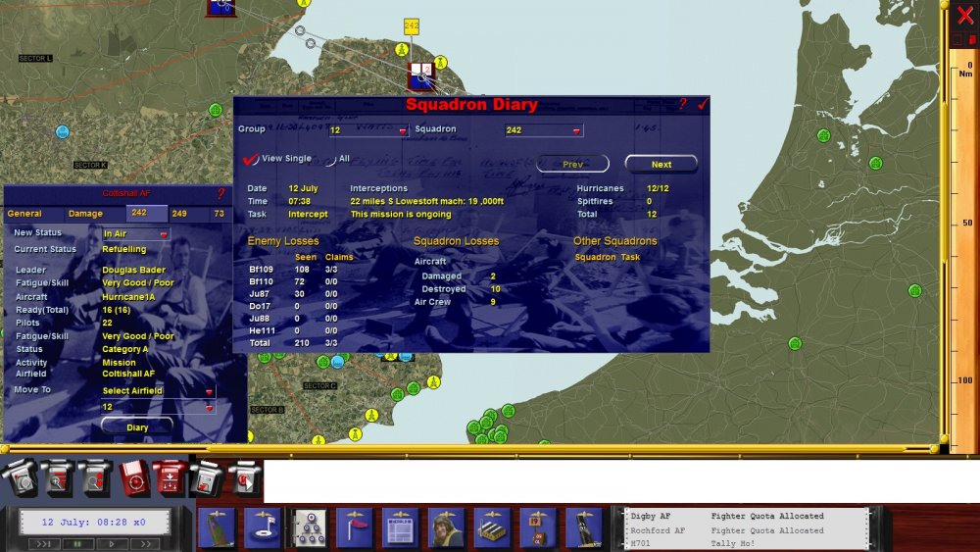The width and height of the screenshot is (980, 552).
Task: Click the zoom-in telephone icon
Action: pos(58,480)
